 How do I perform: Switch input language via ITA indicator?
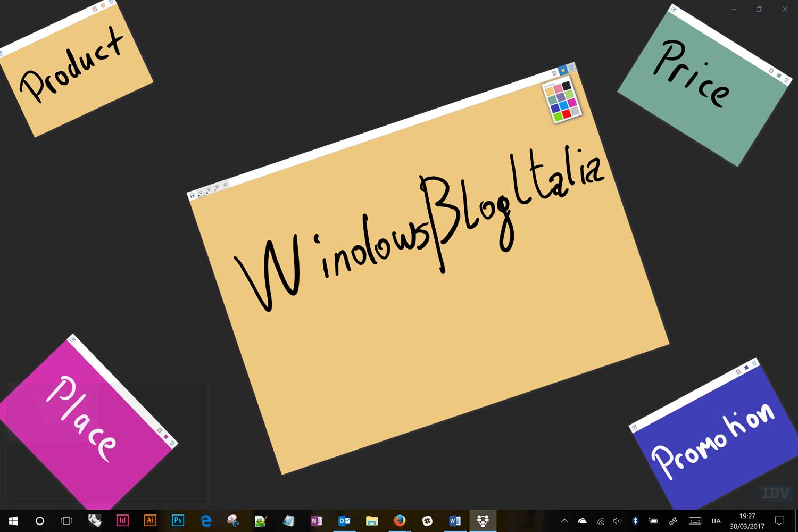pos(716,521)
